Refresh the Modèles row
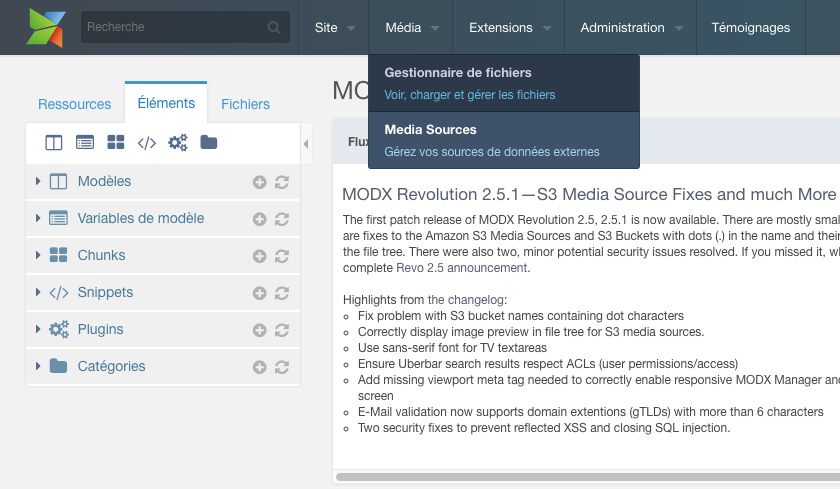Screen dimensions: 840x489 [x=282, y=182]
